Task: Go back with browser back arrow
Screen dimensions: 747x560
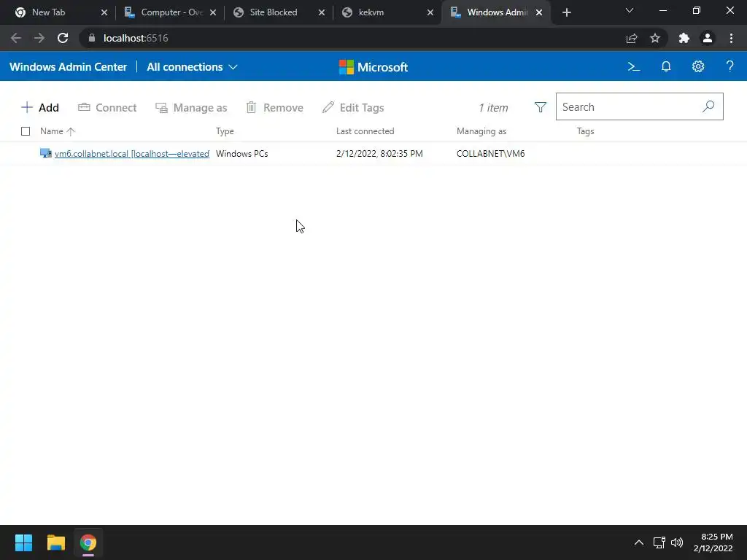Action: pos(16,38)
